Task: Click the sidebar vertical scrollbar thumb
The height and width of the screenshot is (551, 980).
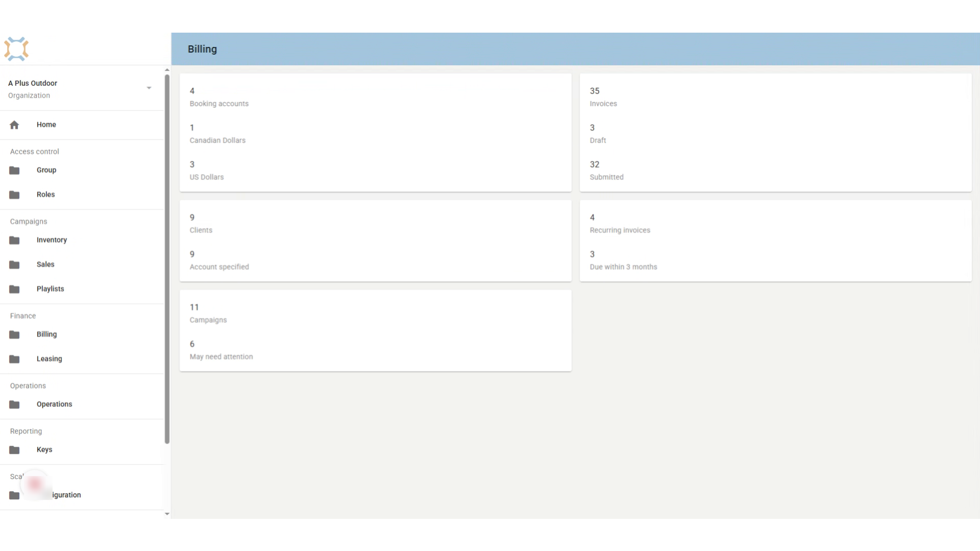Action: 167,259
